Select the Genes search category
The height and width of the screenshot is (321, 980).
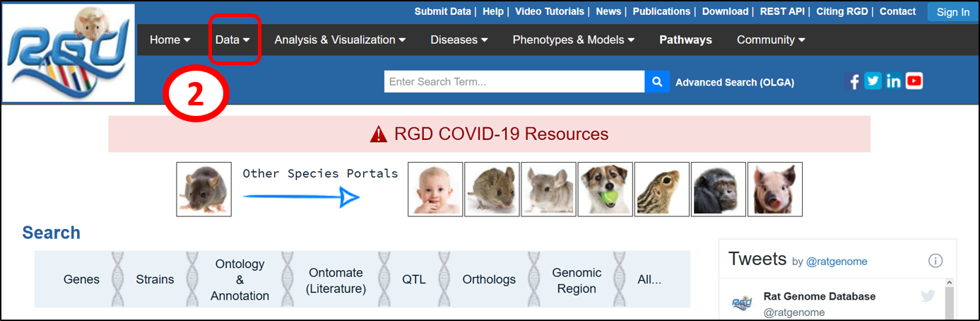[x=81, y=279]
